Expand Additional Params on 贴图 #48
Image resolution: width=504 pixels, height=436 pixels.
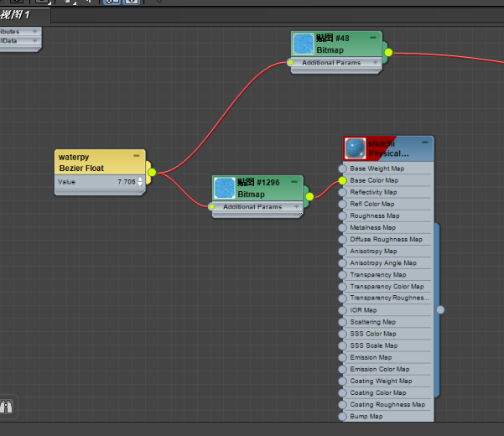pos(375,62)
